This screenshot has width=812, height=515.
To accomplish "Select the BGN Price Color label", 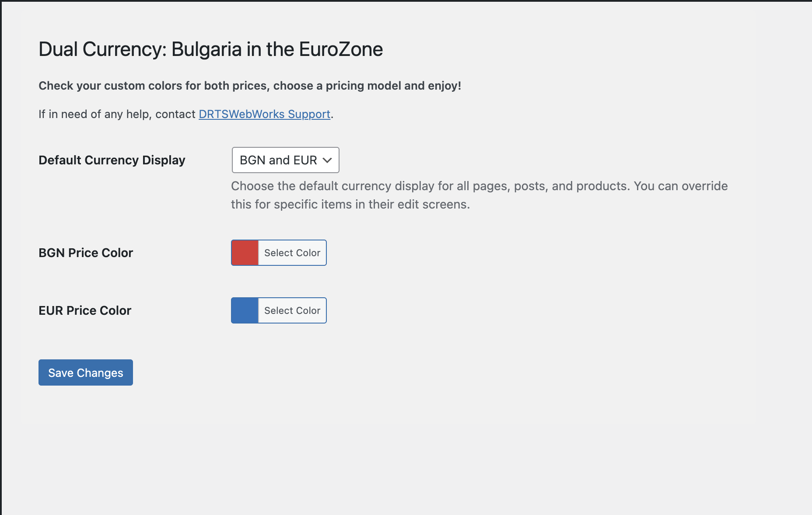I will tap(86, 252).
